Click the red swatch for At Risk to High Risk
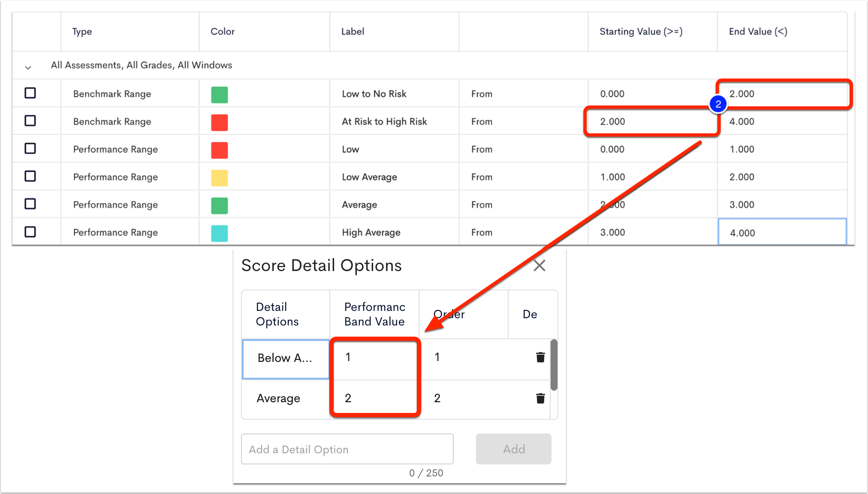868x494 pixels. click(219, 122)
